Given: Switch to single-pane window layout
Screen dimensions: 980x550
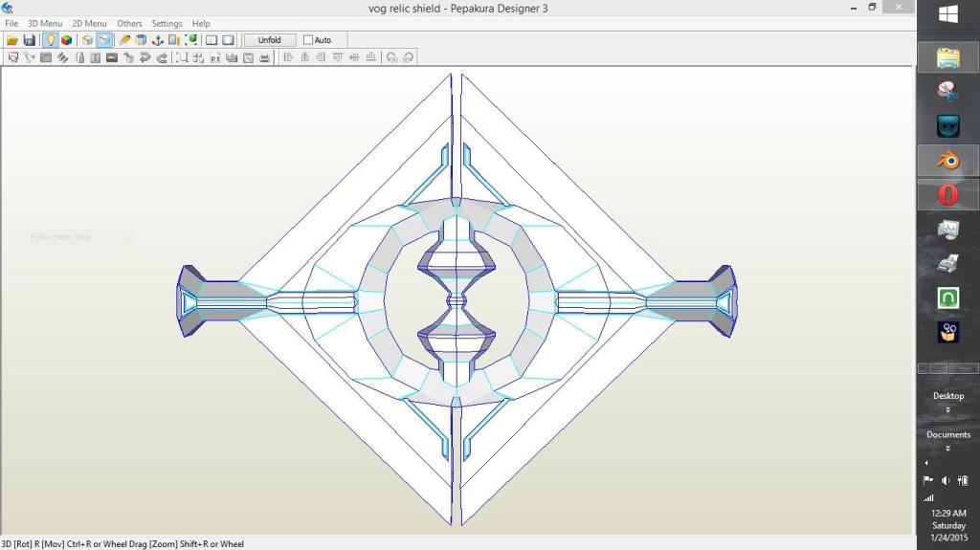Looking at the screenshot, I should (228, 40).
